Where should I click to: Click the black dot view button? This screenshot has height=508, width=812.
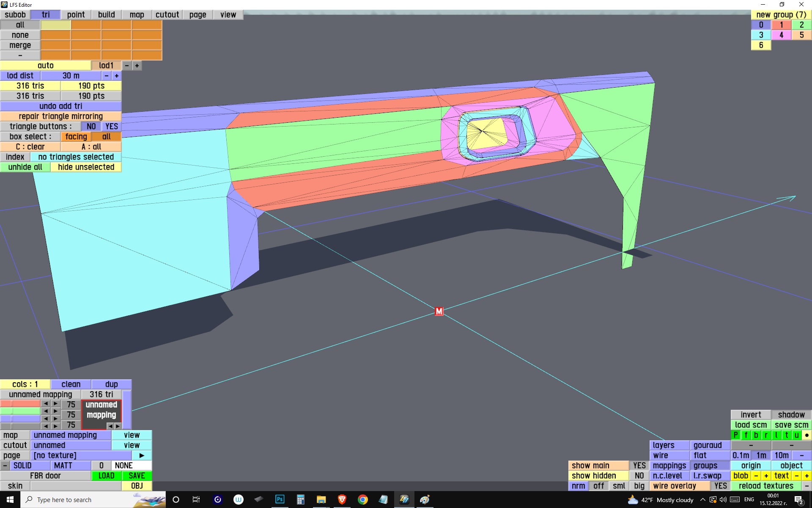coord(807,435)
